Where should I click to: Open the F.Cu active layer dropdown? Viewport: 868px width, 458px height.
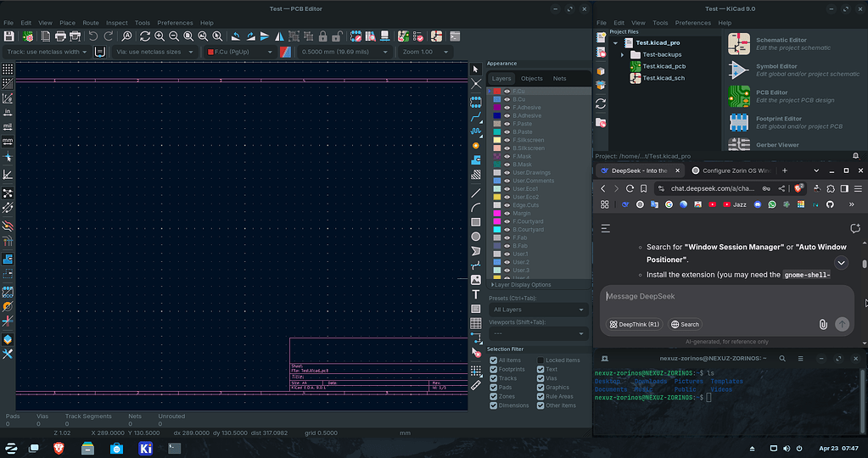[x=239, y=52]
